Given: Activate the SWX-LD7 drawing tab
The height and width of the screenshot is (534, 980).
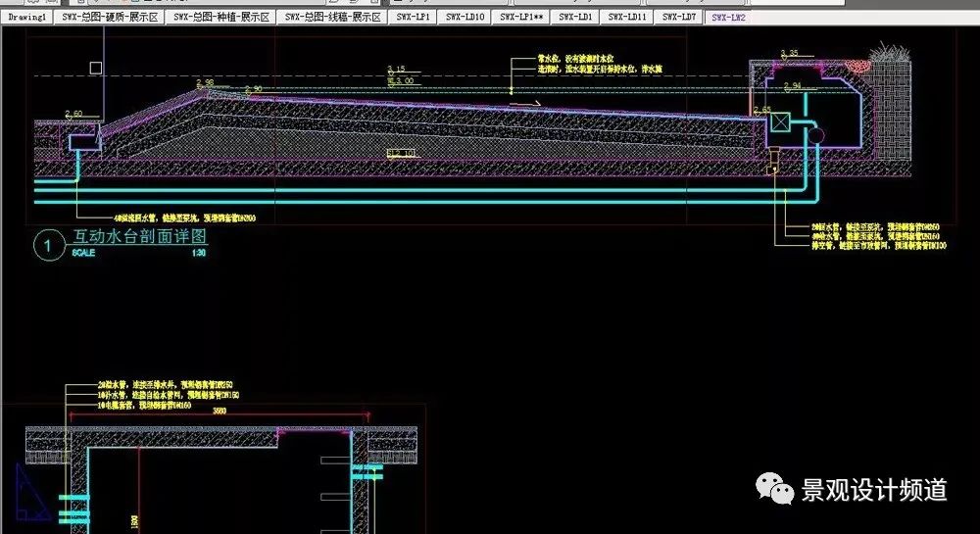Looking at the screenshot, I should coord(678,18).
